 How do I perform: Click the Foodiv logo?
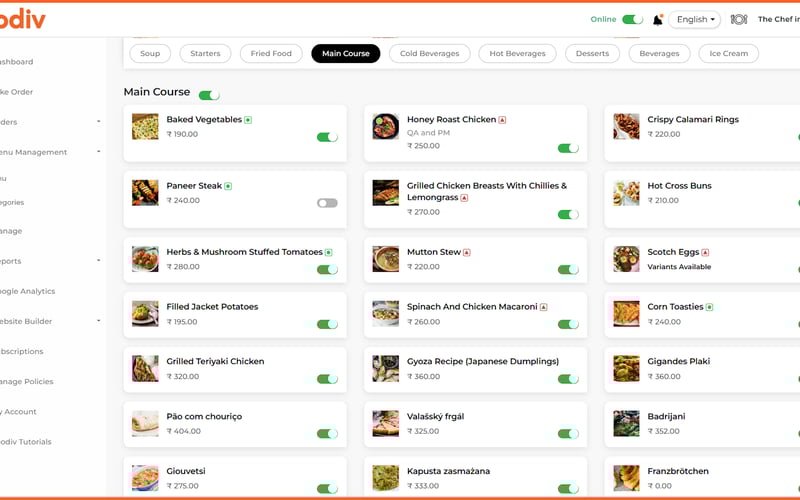click(22, 19)
